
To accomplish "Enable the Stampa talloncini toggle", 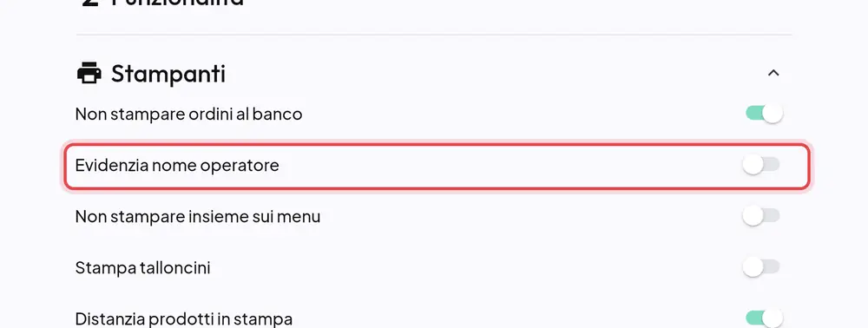I will click(760, 267).
